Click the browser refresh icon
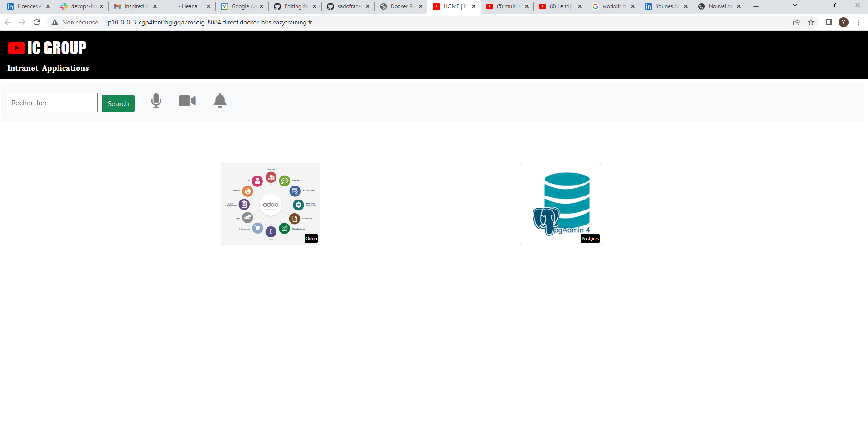The image size is (868, 445). (37, 22)
